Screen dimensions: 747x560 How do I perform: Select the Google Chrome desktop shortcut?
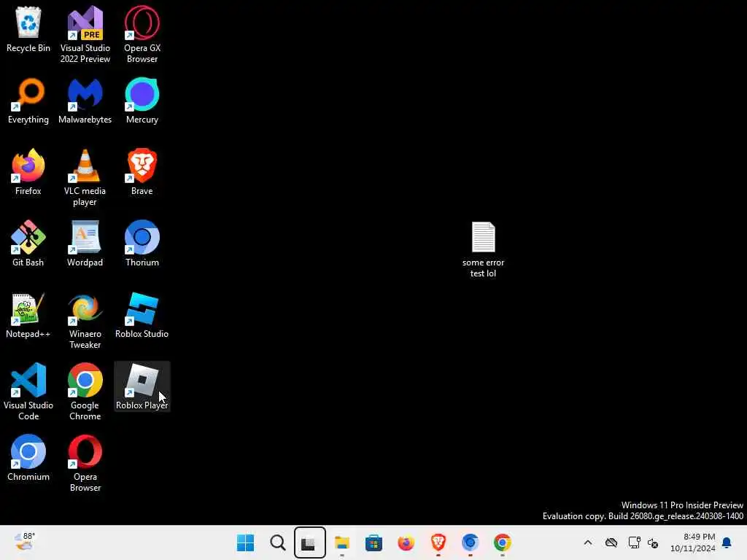click(85, 392)
